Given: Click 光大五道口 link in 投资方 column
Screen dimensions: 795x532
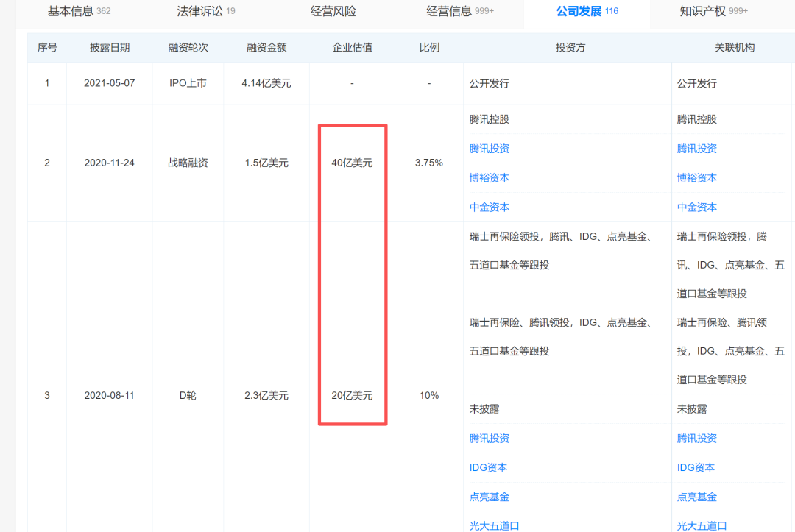Looking at the screenshot, I should (495, 526).
